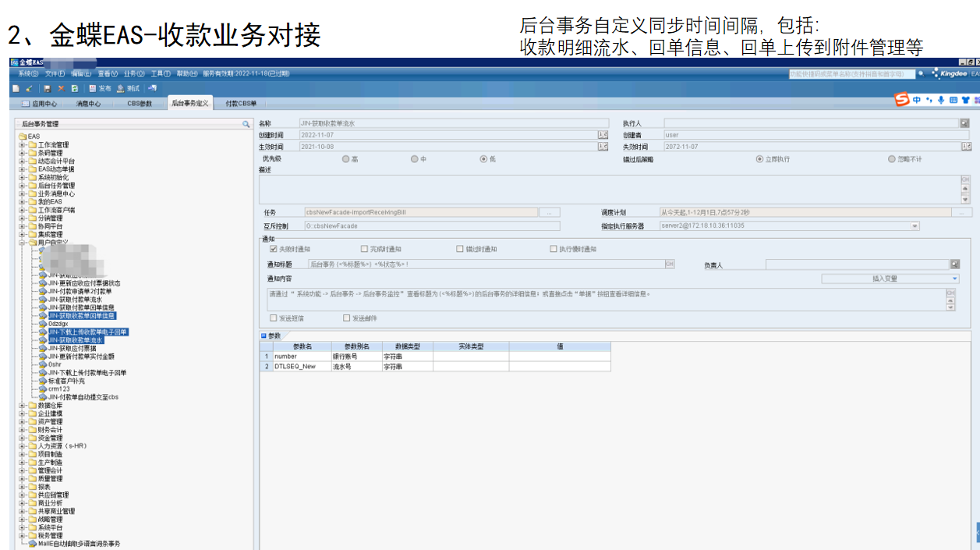Image resolution: width=980 pixels, height=550 pixels.
Task: Click the Sogou S input method icon
Action: [x=901, y=100]
